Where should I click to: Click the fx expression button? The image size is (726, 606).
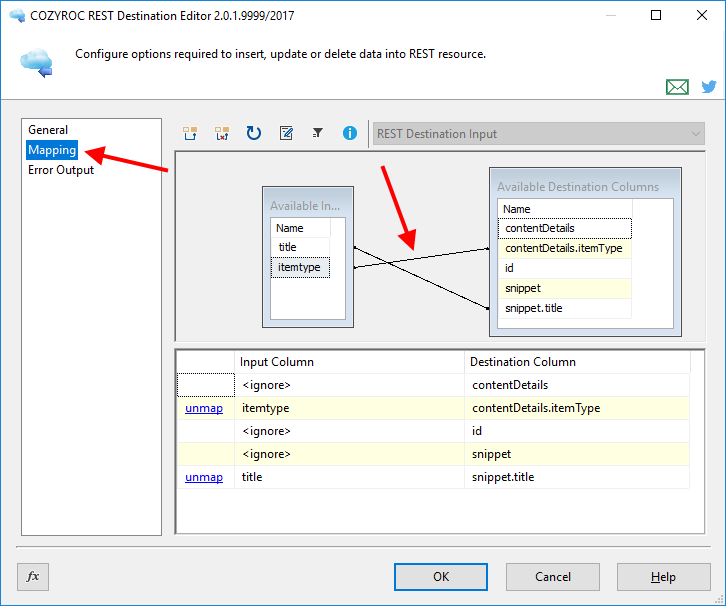33,576
